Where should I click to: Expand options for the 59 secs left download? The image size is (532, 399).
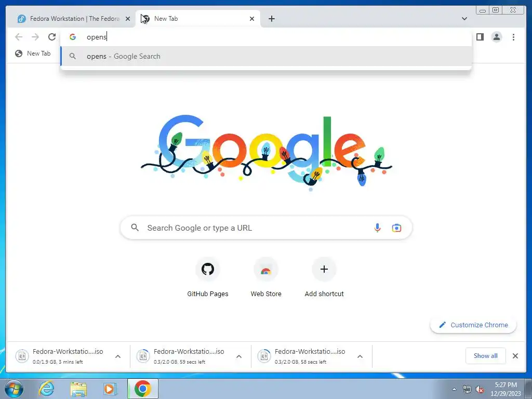[239, 356]
